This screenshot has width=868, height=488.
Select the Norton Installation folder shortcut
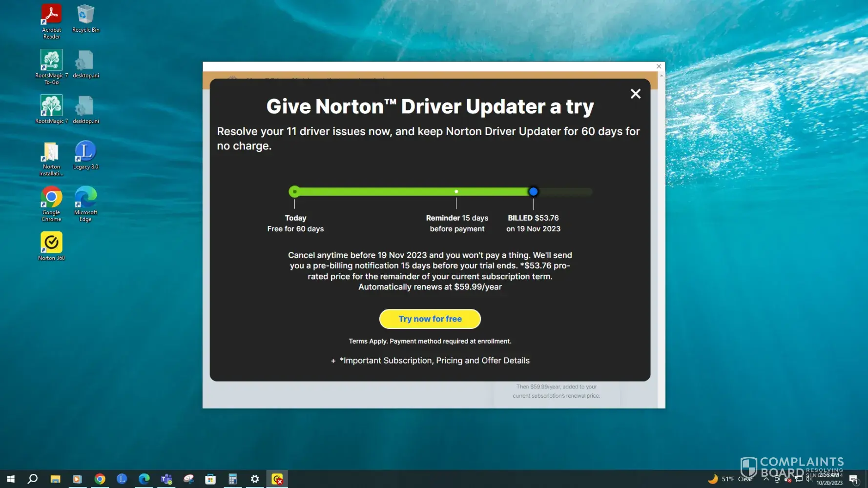[x=51, y=159]
